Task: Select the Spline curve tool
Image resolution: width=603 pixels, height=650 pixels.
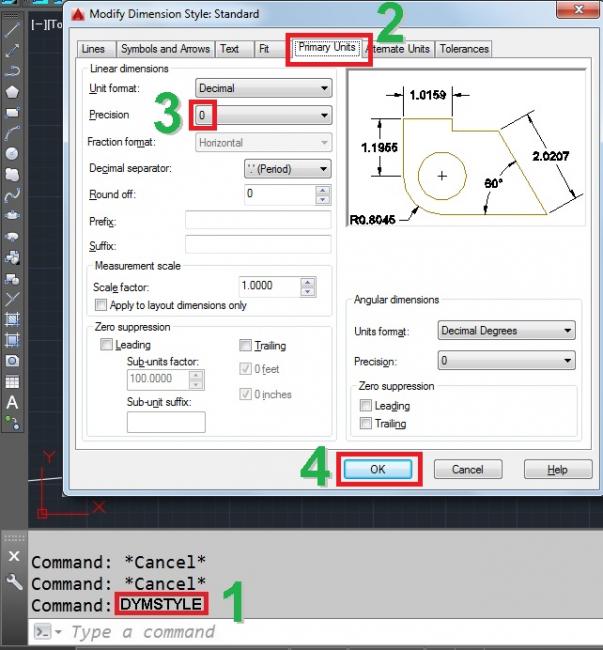Action: (x=13, y=194)
